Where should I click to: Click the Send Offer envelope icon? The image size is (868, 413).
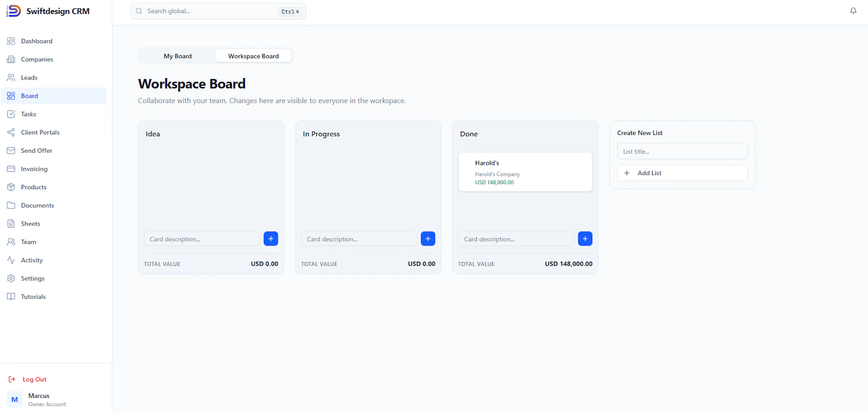point(11,151)
